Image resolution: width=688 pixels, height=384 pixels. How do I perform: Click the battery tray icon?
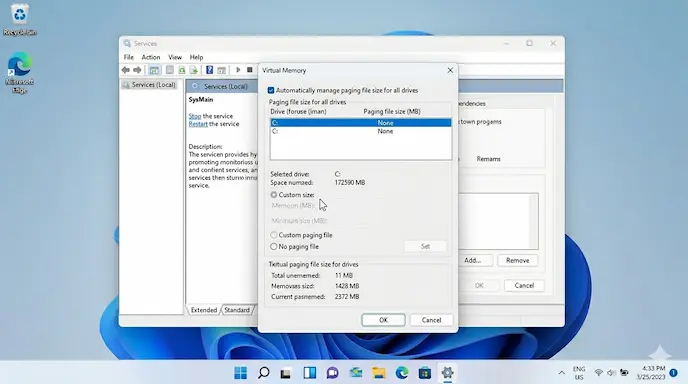624,373
